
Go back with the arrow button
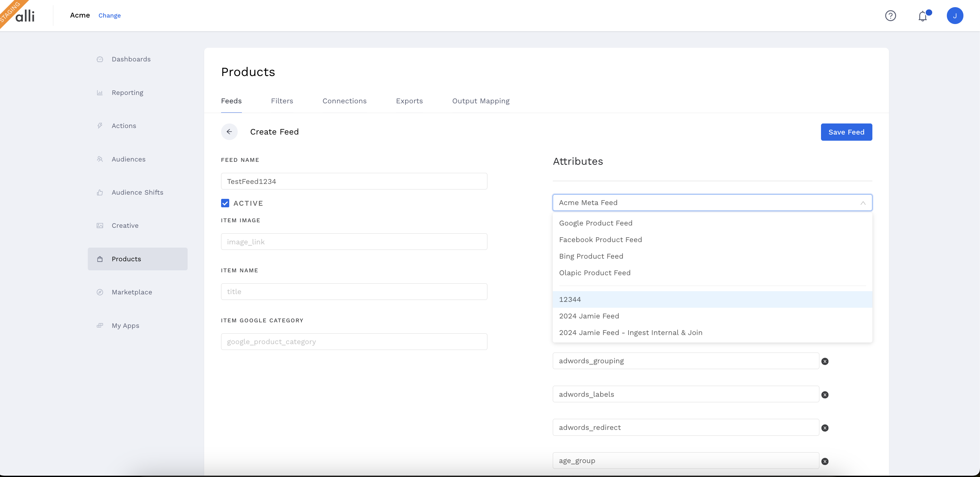click(x=229, y=132)
